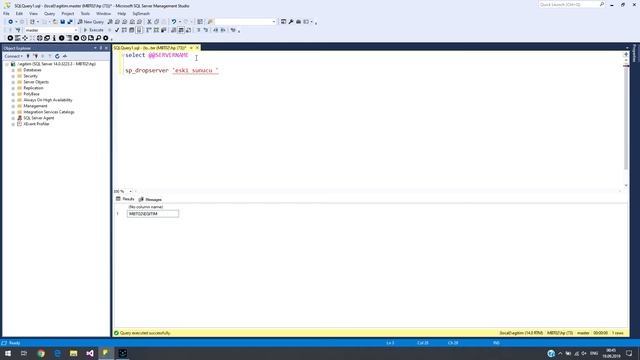Open the available databases dropdown showing master
This screenshot has width=640, height=360.
51,30
